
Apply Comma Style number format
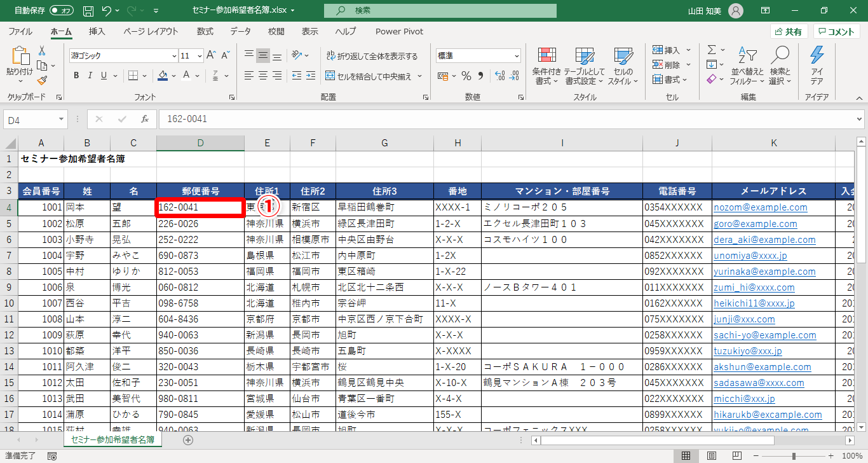tap(481, 76)
